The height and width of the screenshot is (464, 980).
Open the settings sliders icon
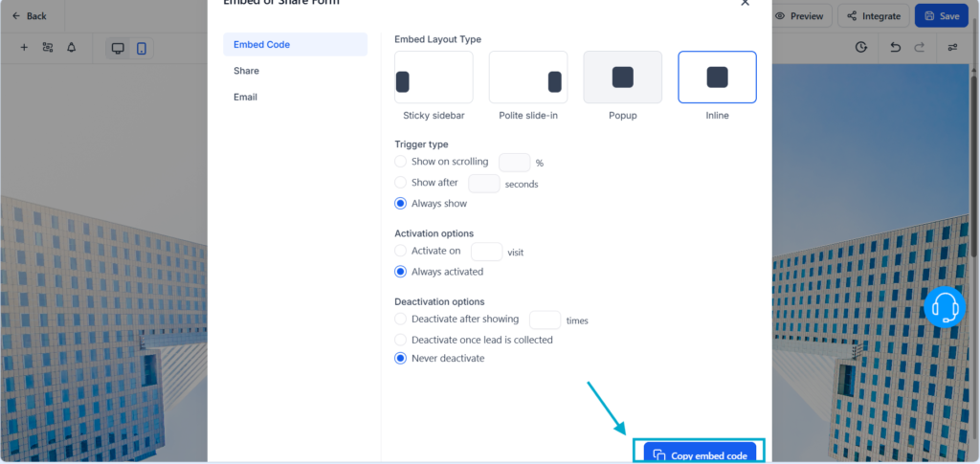952,47
